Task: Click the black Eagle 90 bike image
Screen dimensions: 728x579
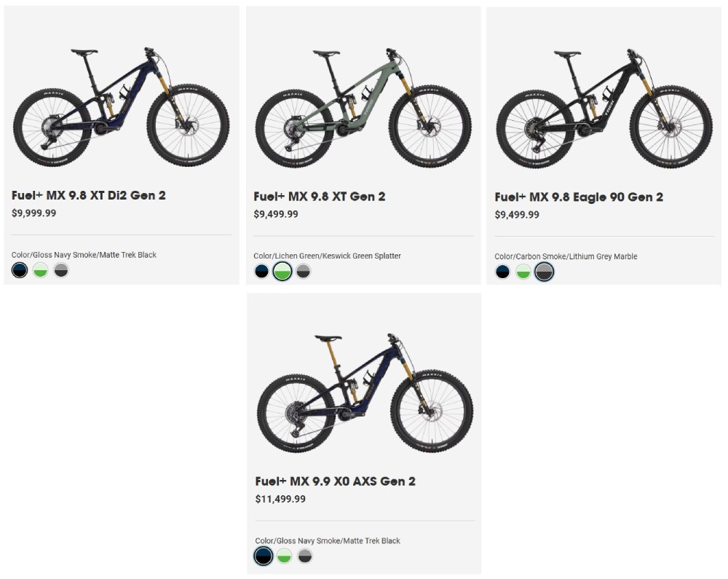Action: (604, 108)
